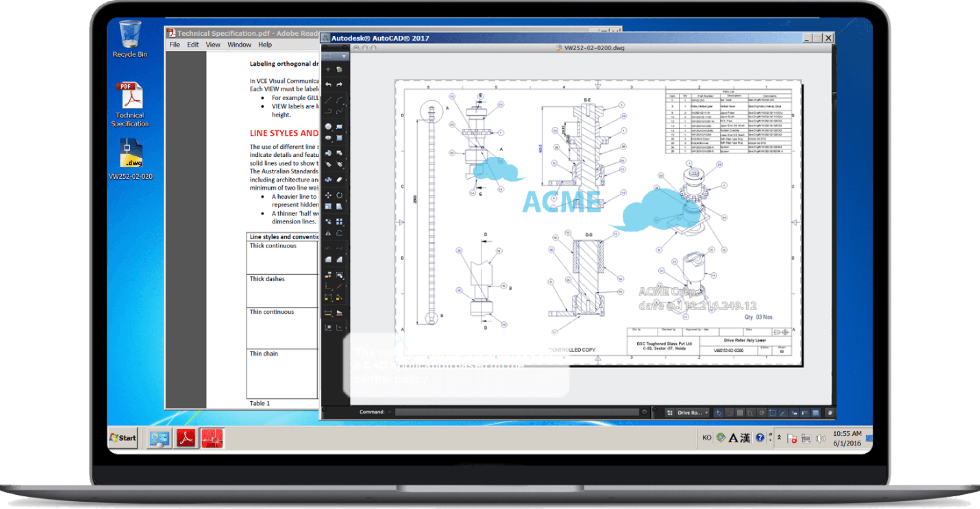Toggle dynamic input in status bar
Image resolution: width=980 pixels, height=509 pixels.
794,412
